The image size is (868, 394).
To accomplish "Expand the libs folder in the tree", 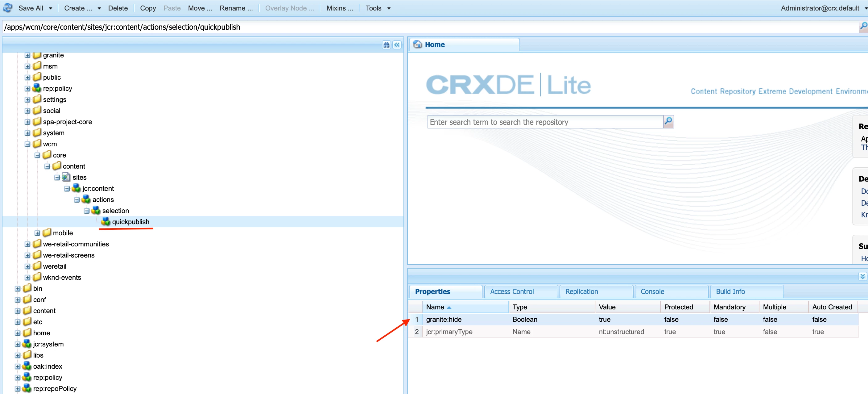I will (x=18, y=355).
